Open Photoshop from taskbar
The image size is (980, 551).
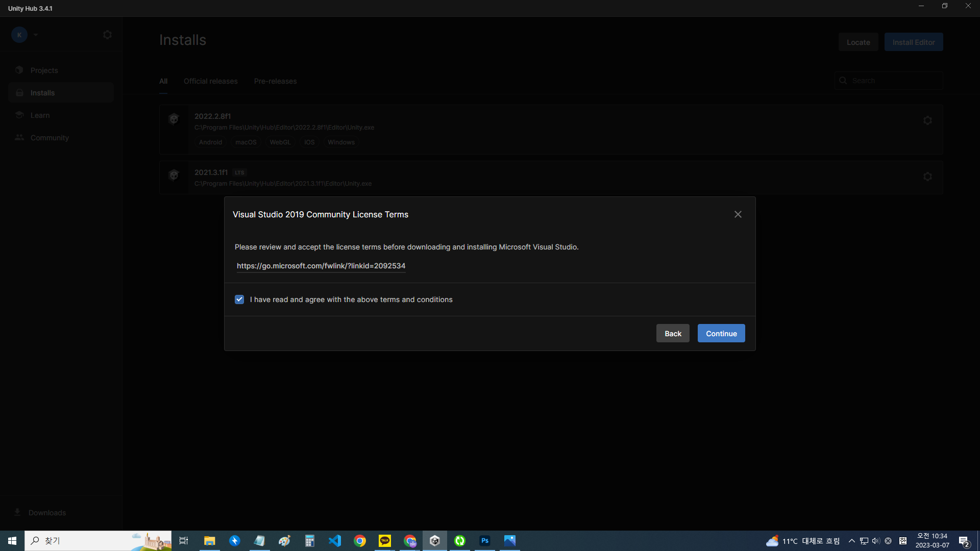pyautogui.click(x=485, y=541)
